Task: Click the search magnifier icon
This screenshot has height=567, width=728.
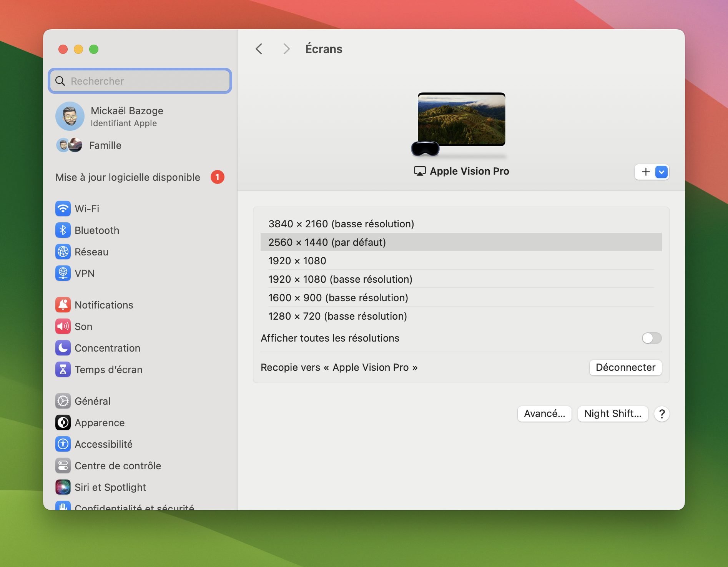Action: [60, 81]
